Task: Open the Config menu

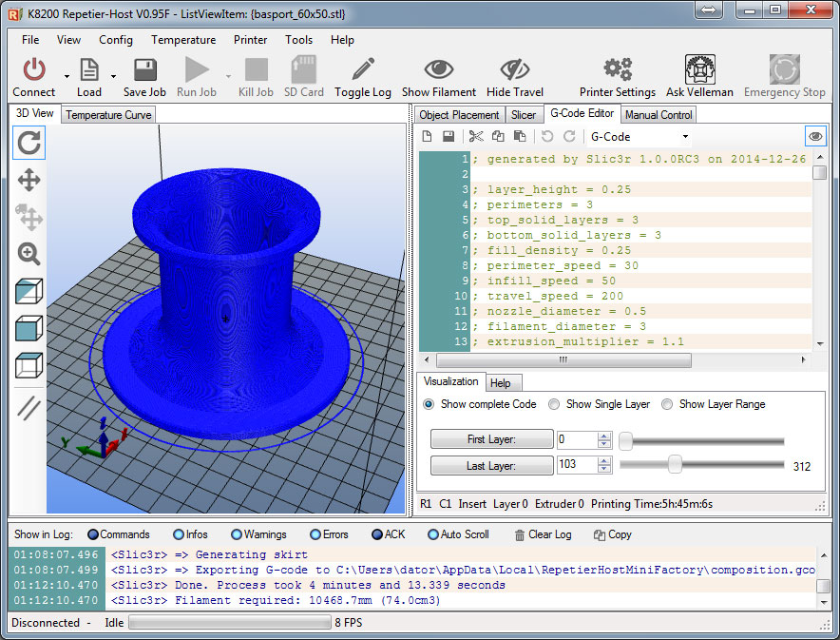Action: point(116,40)
